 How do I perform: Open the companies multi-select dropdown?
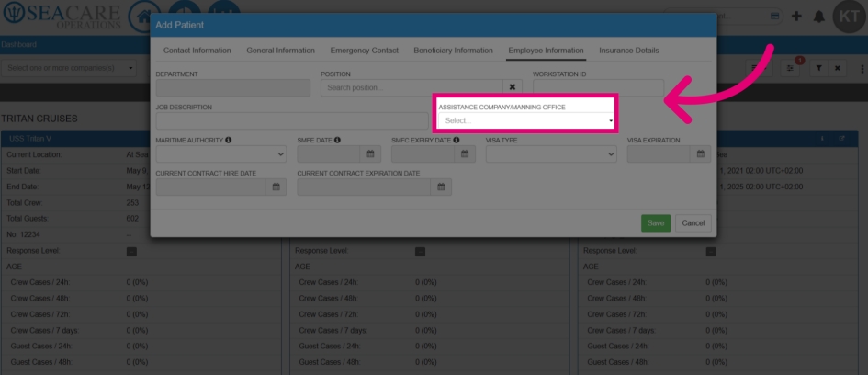69,68
